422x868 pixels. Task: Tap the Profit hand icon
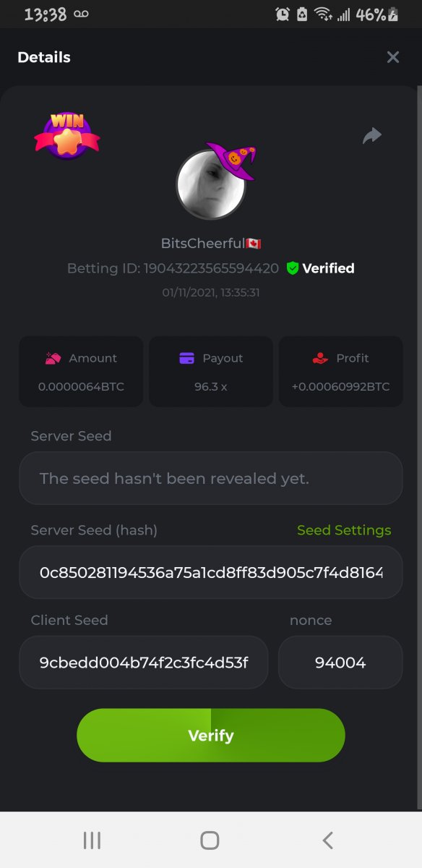click(320, 358)
